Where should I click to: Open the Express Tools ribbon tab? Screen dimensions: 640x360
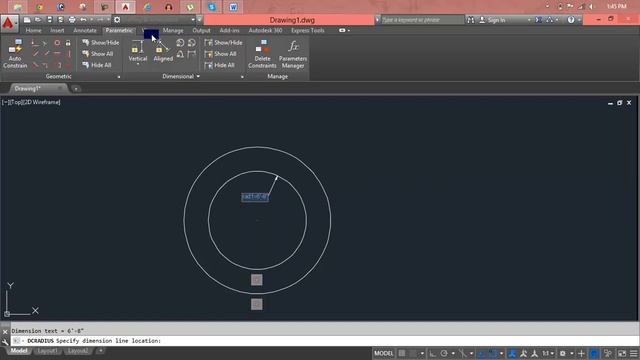point(307,31)
